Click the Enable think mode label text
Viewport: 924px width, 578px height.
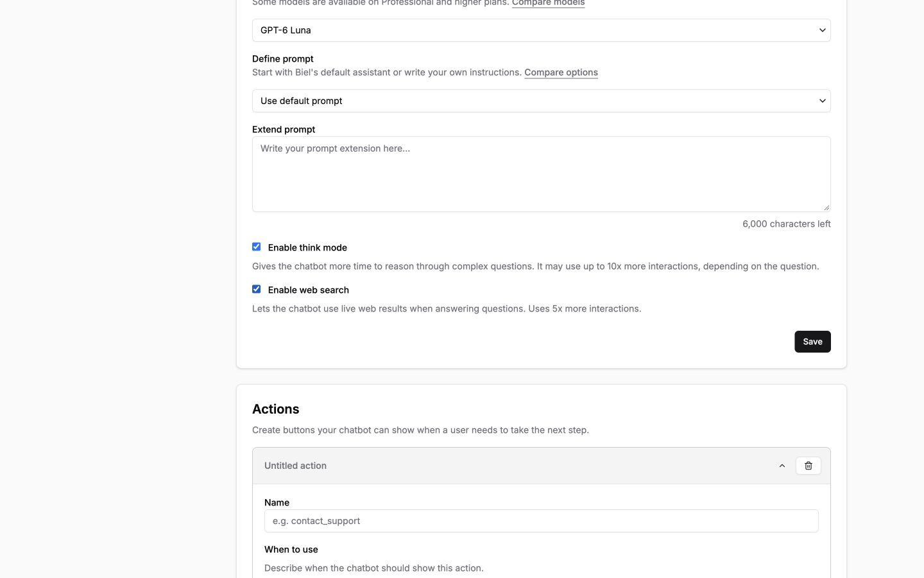(307, 247)
